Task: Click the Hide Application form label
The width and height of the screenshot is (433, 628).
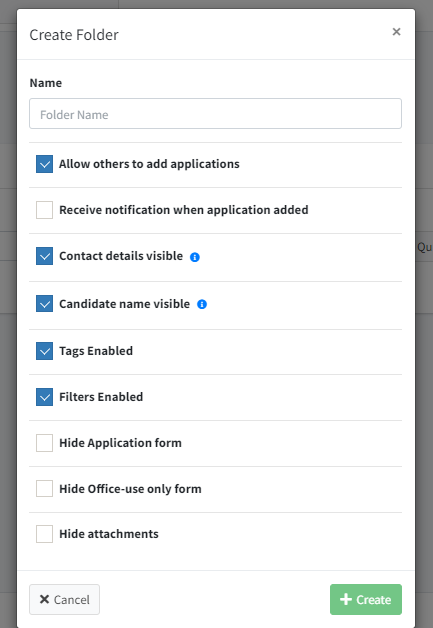Action: 121,443
